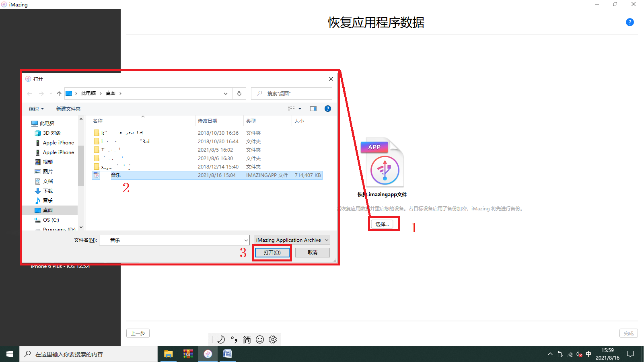Select folder dated 2018/10/30 16:36

pyautogui.click(x=207, y=133)
